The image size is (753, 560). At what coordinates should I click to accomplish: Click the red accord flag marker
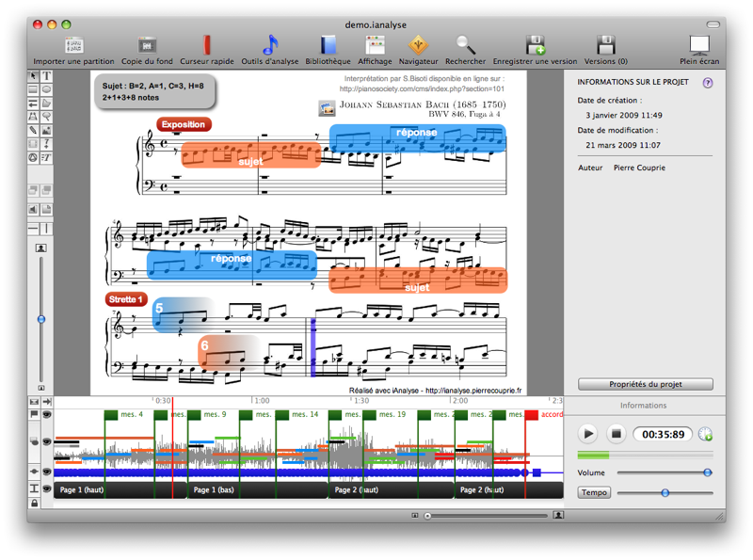point(531,415)
